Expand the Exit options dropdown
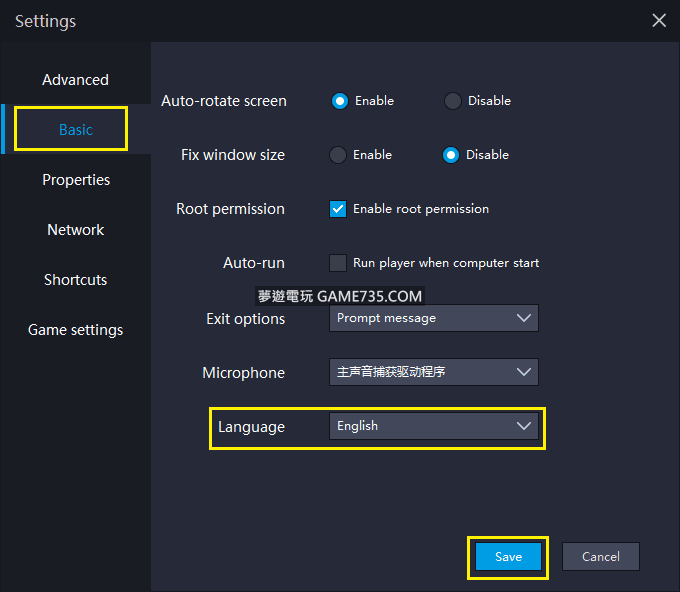 (x=433, y=318)
